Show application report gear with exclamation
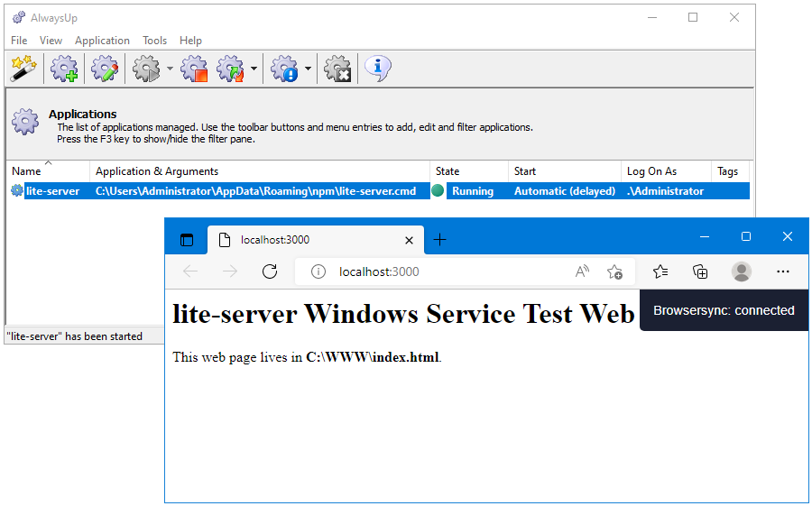The image size is (812, 506). click(284, 68)
